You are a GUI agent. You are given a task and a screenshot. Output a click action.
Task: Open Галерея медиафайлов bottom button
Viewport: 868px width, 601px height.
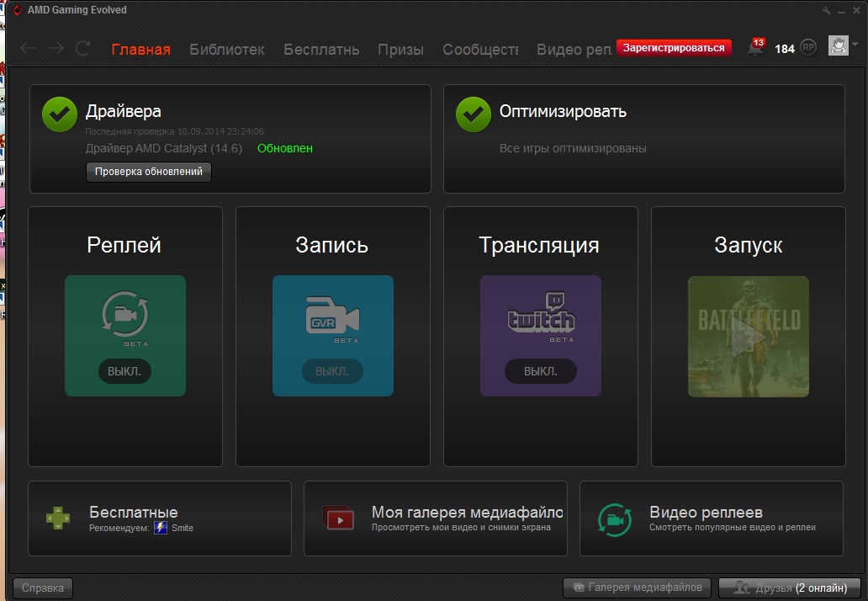coord(639,588)
